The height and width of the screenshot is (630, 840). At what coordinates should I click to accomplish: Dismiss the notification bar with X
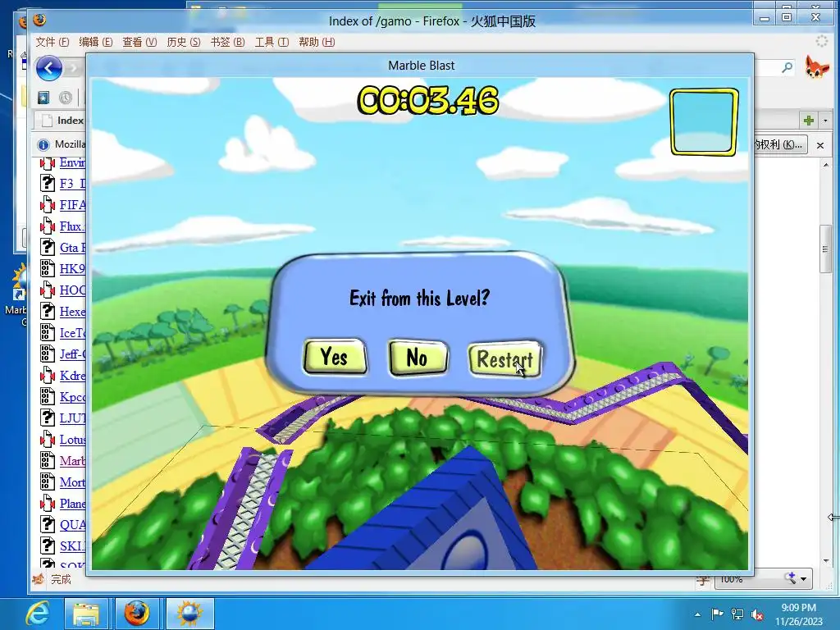tap(819, 145)
